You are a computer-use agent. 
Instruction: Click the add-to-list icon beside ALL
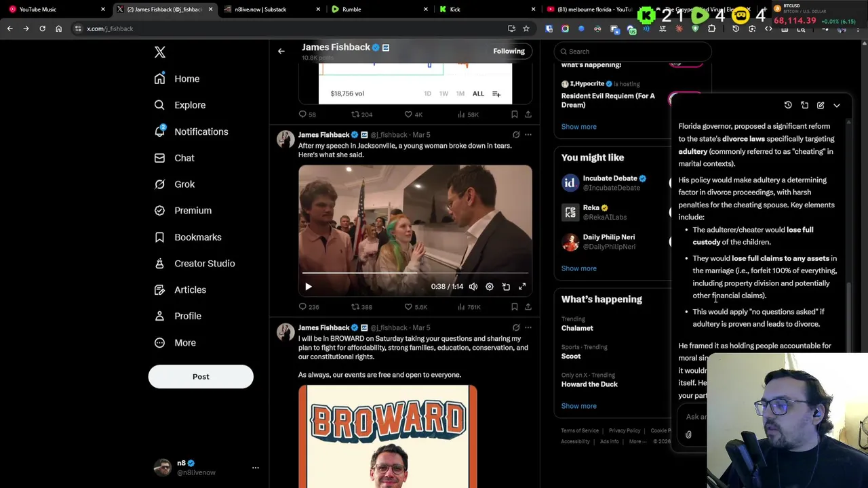[496, 94]
